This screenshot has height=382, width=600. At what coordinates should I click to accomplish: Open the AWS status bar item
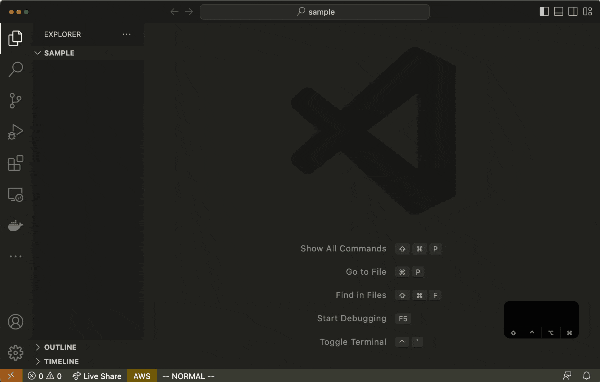(142, 376)
